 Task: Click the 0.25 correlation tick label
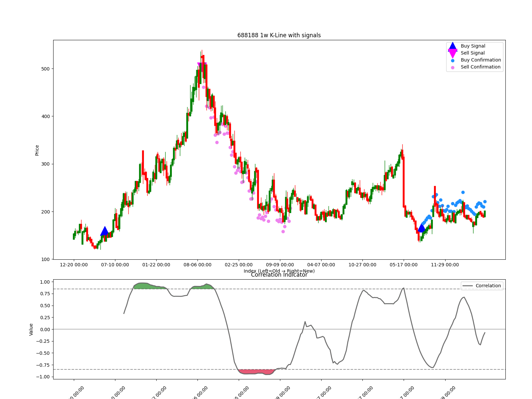click(45, 318)
